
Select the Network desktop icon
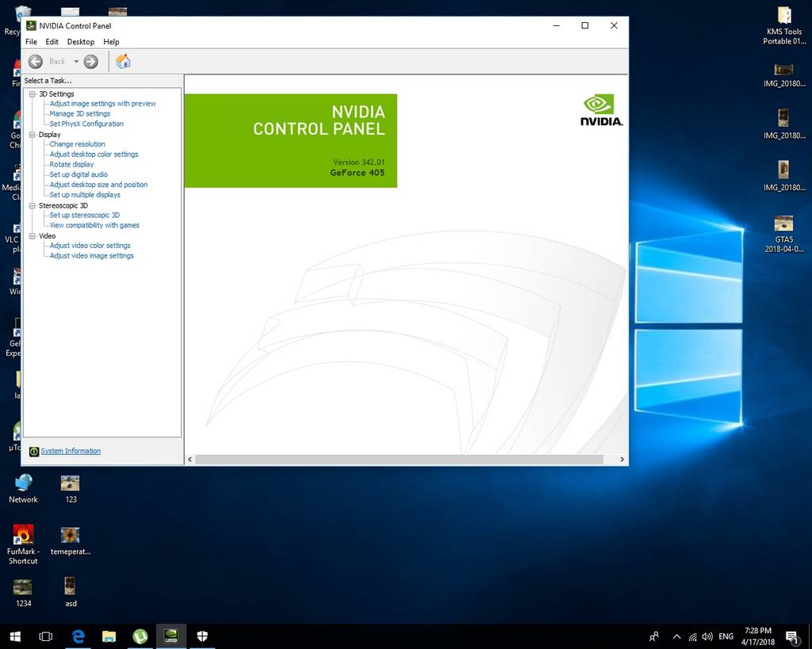[x=23, y=489]
